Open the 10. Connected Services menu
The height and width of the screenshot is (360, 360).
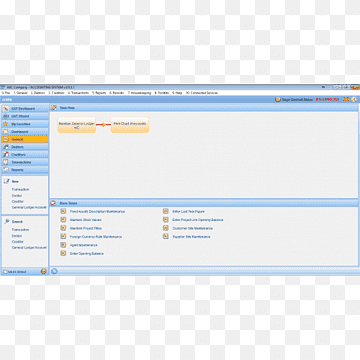point(202,93)
